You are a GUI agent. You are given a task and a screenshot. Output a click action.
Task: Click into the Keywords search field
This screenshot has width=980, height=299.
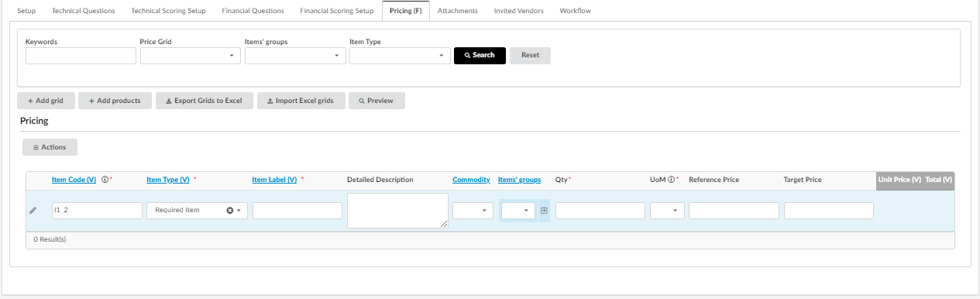[81, 56]
